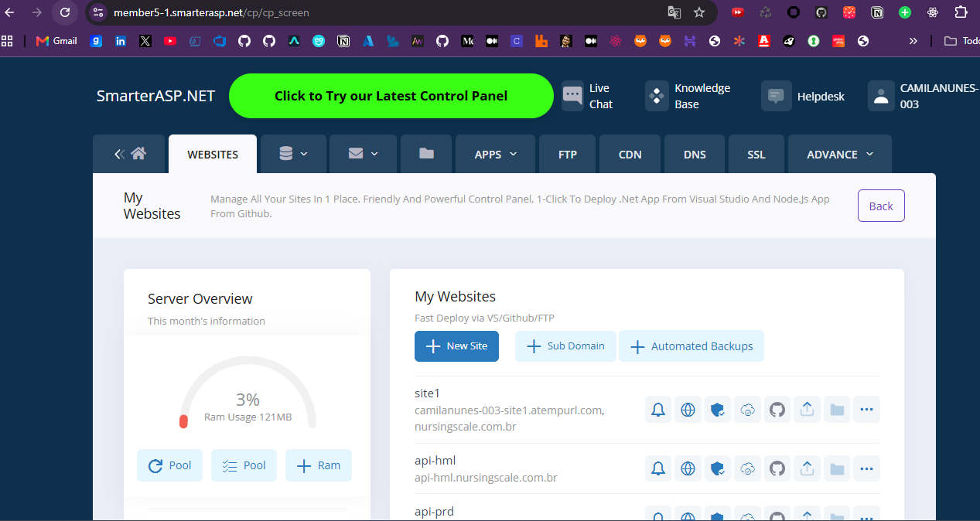The image size is (980, 521).
Task: Open the shield SSL icon for site1
Action: tap(718, 410)
